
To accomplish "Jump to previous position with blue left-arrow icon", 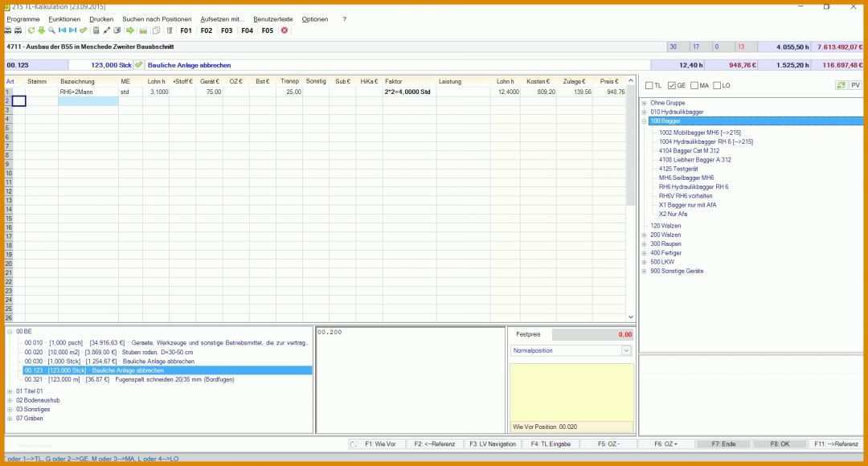I will click(x=62, y=31).
